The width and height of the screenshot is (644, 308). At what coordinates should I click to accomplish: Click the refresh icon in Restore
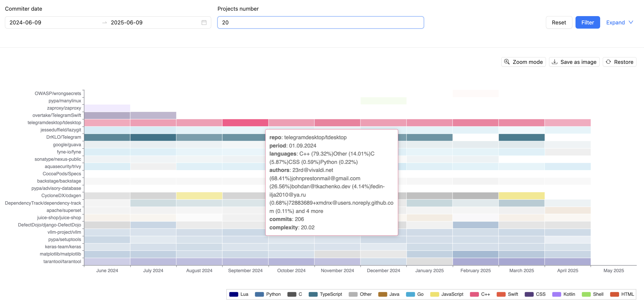coord(608,62)
